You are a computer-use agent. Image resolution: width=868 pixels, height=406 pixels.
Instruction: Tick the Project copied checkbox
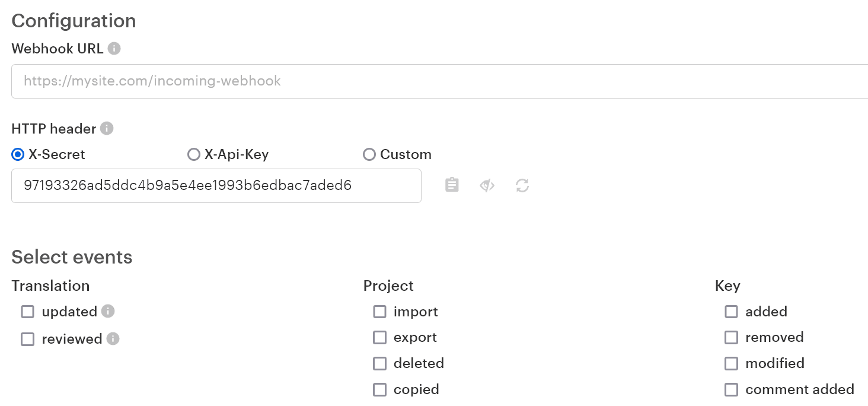pos(379,389)
